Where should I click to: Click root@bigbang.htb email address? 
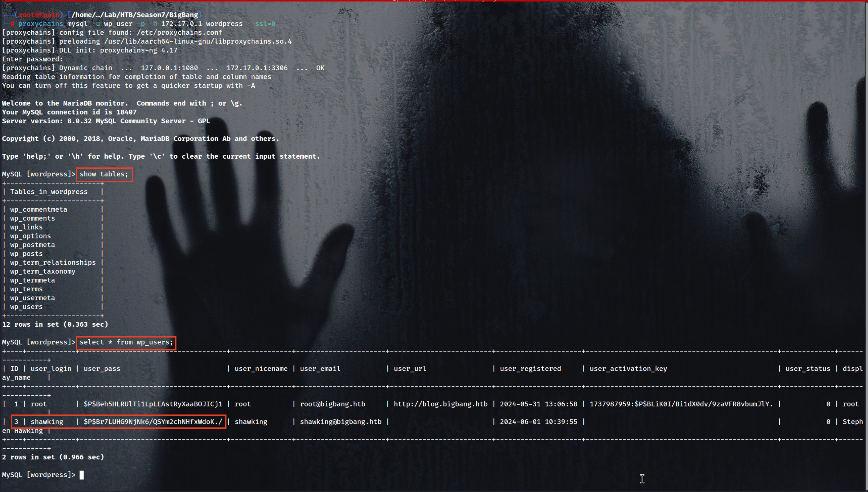click(332, 404)
